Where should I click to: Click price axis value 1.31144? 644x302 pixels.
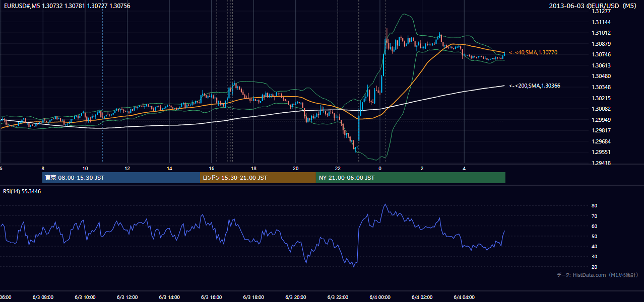click(x=601, y=22)
